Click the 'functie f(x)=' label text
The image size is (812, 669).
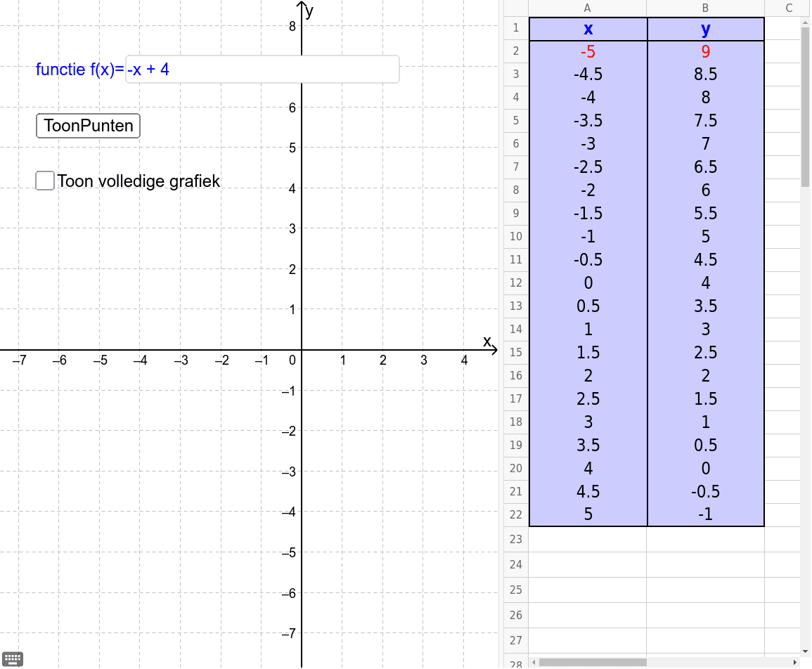point(79,70)
